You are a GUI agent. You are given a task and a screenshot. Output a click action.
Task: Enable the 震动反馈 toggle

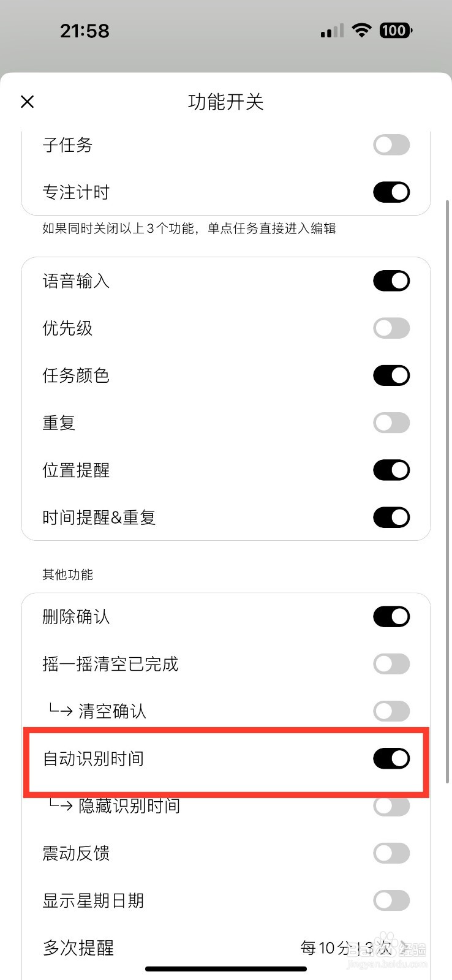tap(391, 853)
